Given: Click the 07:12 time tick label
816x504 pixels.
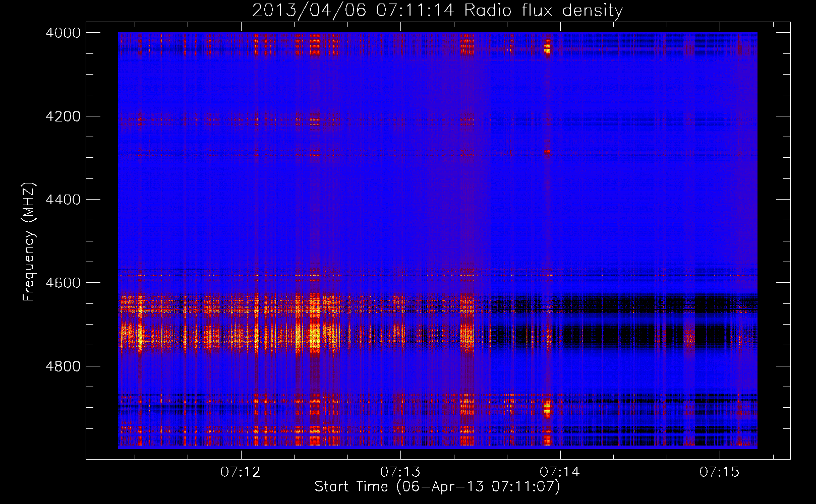Looking at the screenshot, I should tap(241, 472).
